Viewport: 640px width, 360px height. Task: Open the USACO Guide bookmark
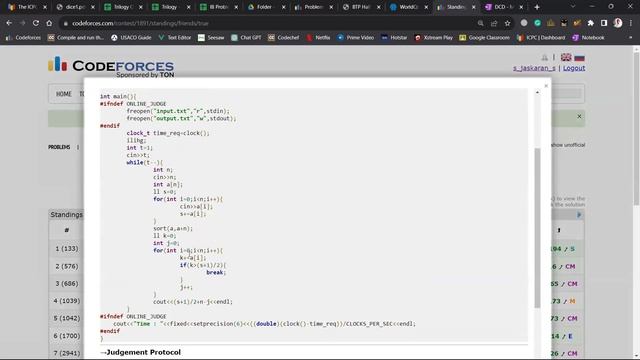click(x=131, y=38)
